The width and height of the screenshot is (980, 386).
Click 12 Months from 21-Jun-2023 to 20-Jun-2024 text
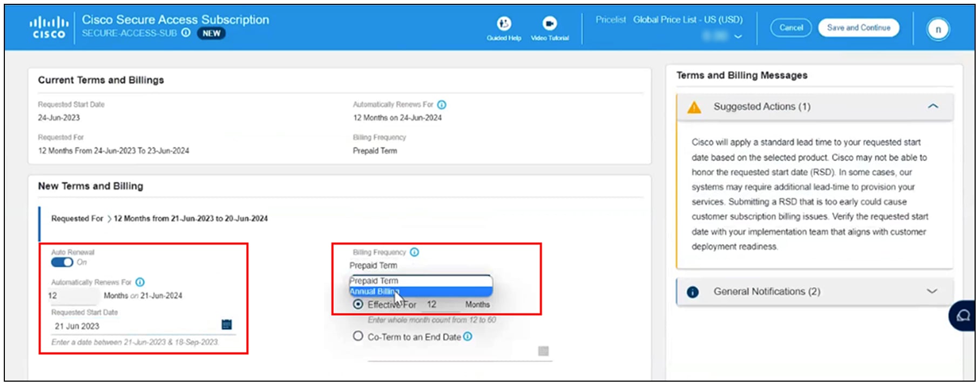click(191, 219)
